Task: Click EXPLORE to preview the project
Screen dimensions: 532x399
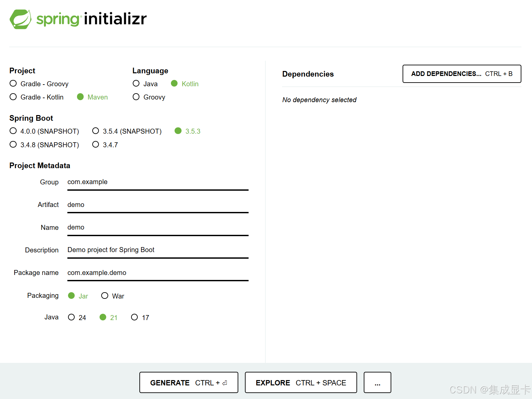Action: [300, 382]
